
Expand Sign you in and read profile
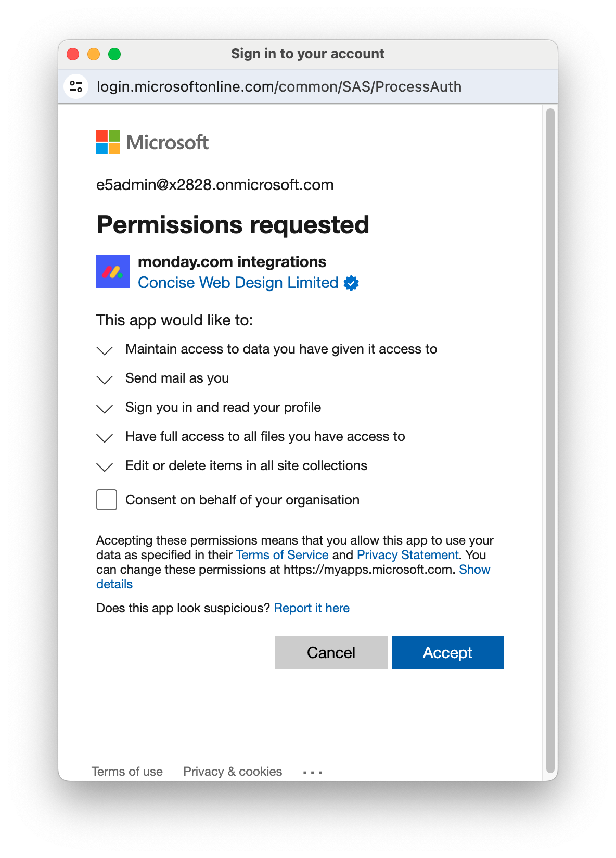pos(105,408)
